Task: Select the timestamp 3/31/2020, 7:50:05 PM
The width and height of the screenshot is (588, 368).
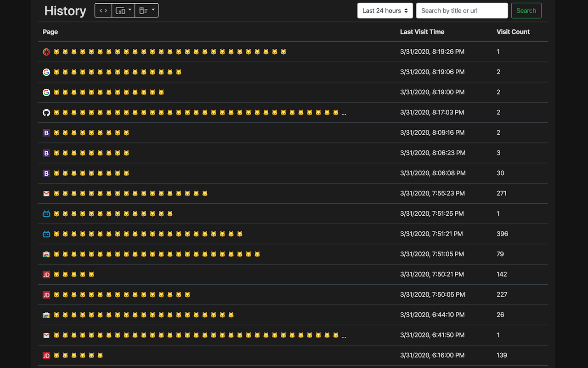Action: (433, 295)
